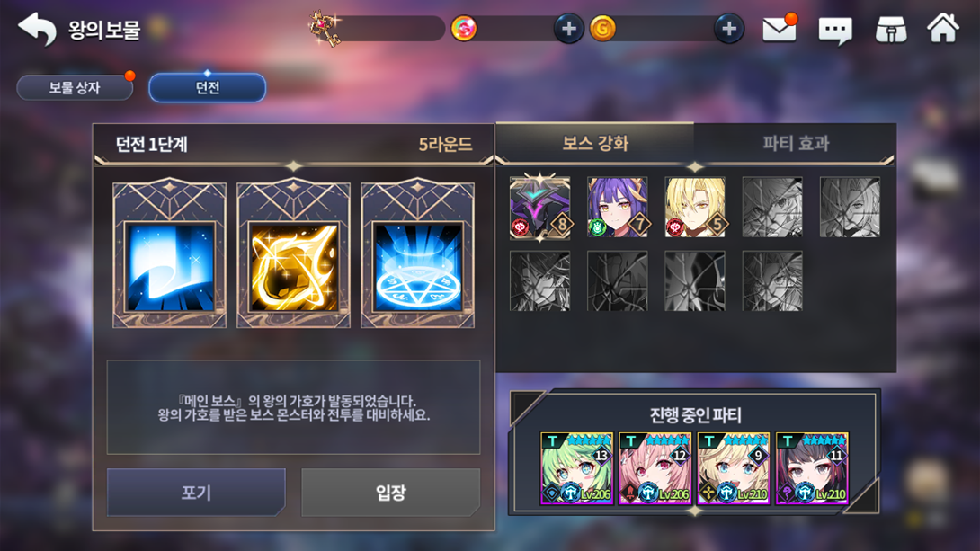Click the 포기 button

coord(196,493)
